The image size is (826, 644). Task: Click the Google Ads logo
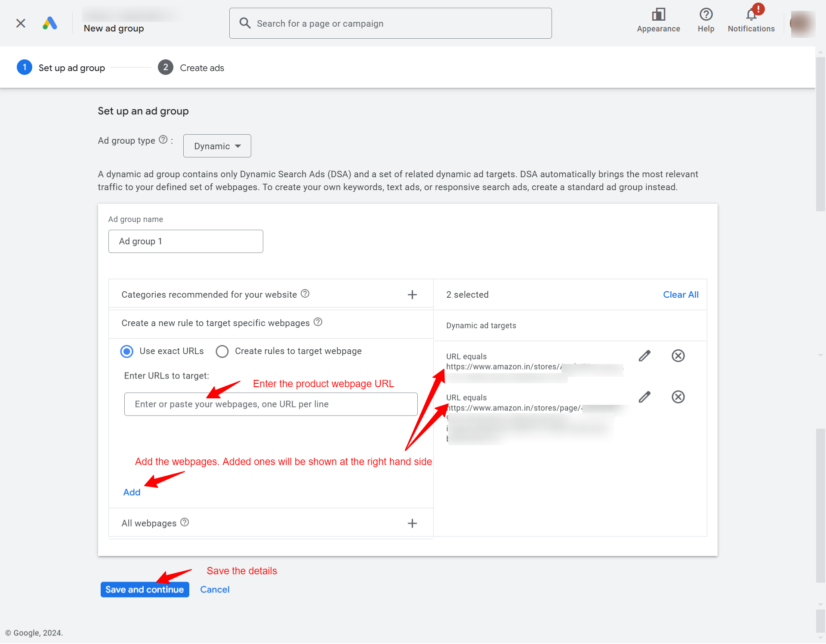pyautogui.click(x=50, y=23)
